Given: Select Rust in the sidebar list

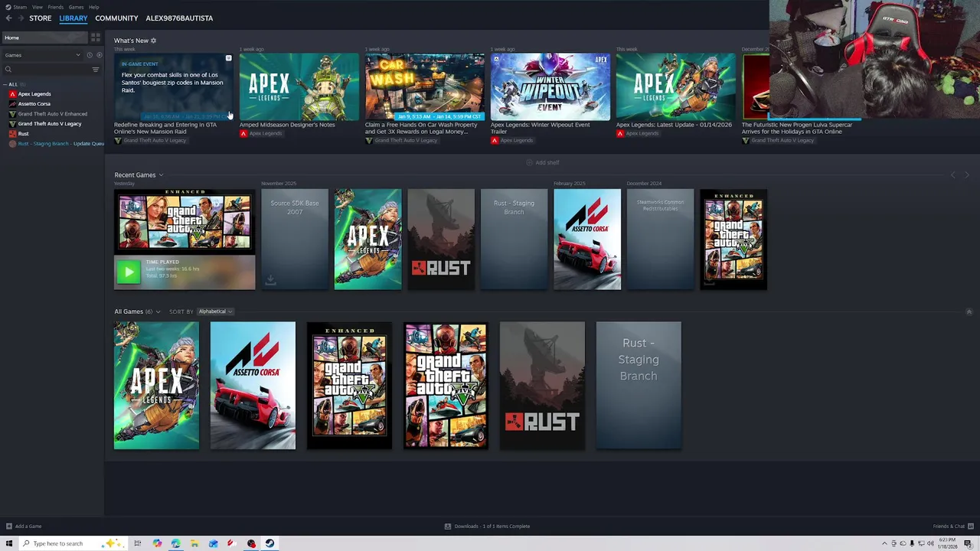Looking at the screenshot, I should pos(23,134).
